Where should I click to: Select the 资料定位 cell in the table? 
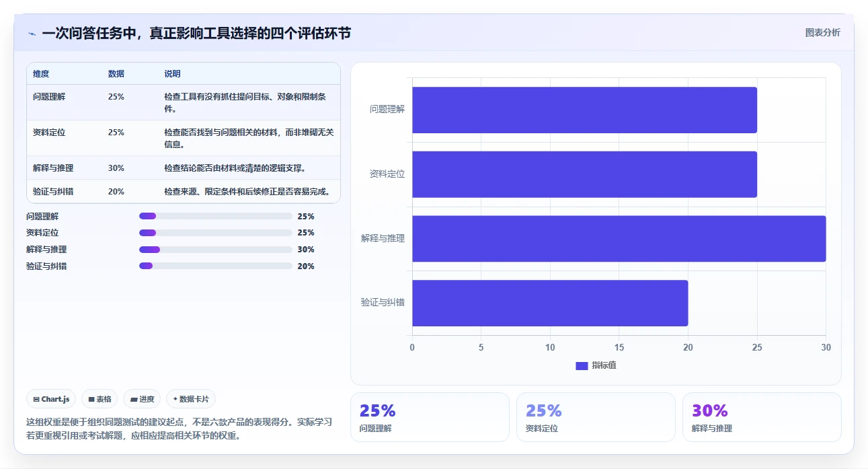tap(49, 133)
